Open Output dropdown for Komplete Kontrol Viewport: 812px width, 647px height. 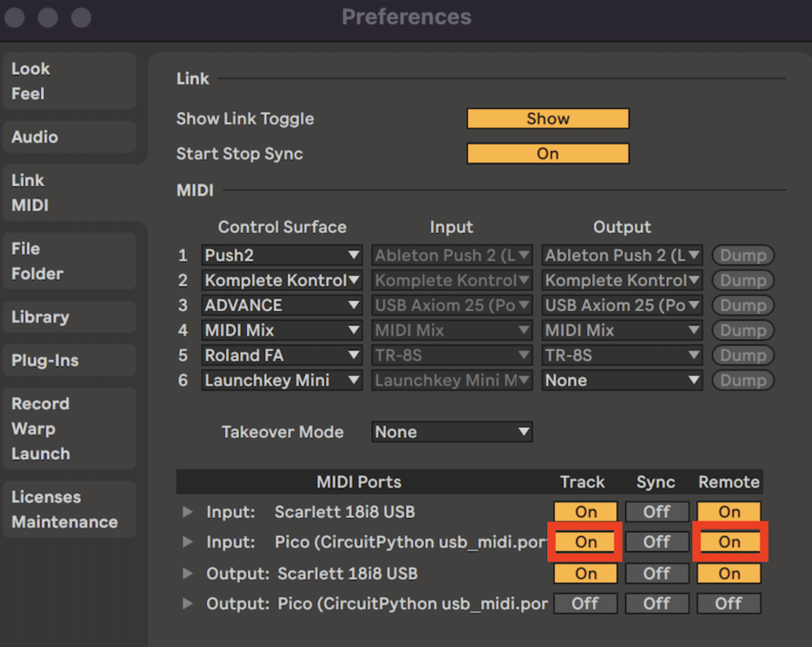(x=622, y=280)
